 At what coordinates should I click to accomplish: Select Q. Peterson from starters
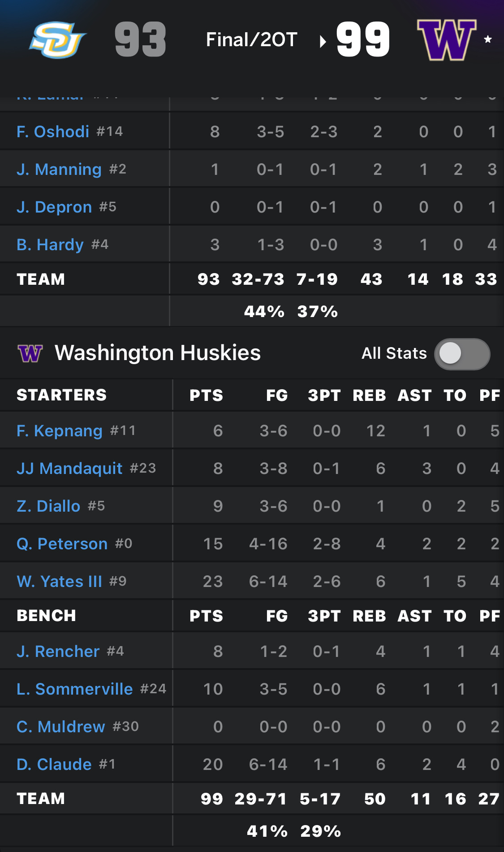(x=62, y=544)
